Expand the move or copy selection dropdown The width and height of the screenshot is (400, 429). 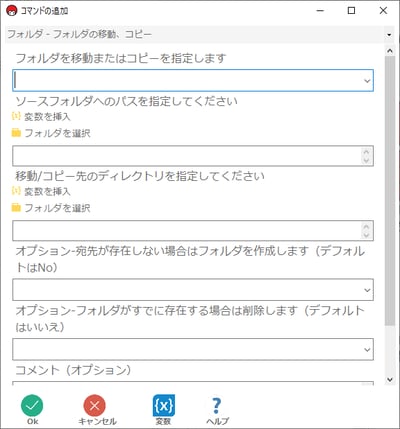tap(193, 80)
